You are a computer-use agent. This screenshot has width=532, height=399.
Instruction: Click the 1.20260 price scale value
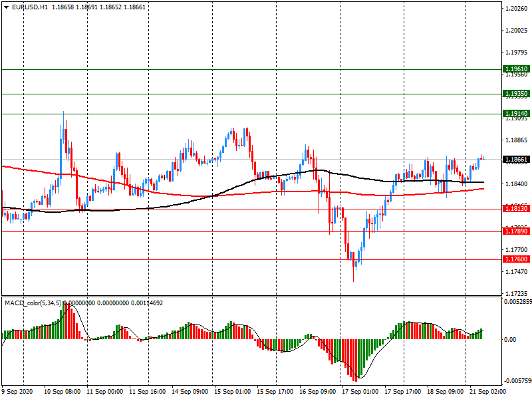tap(517, 9)
